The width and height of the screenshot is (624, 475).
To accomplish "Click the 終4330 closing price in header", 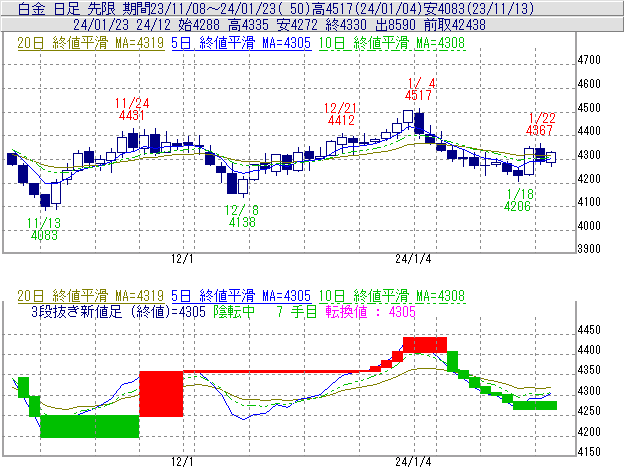I will click(x=346, y=25).
